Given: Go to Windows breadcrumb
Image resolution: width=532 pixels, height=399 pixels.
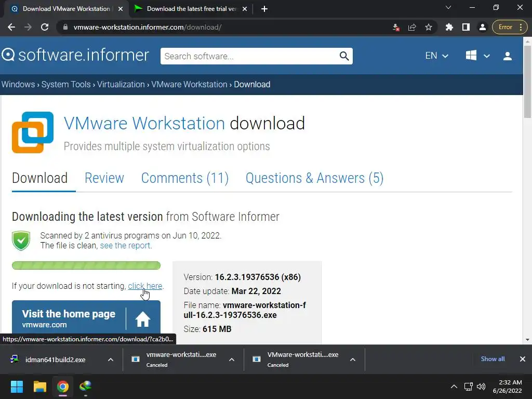Looking at the screenshot, I should click(18, 84).
